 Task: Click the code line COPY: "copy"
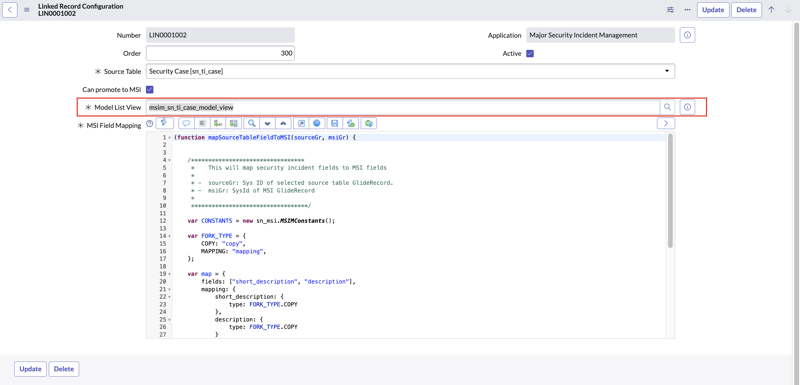(224, 244)
